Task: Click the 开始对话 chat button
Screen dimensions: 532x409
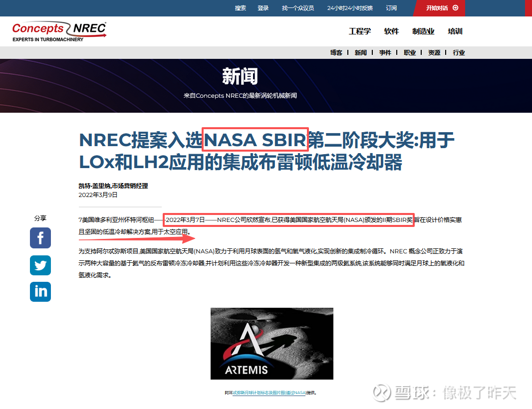Action: [442, 8]
